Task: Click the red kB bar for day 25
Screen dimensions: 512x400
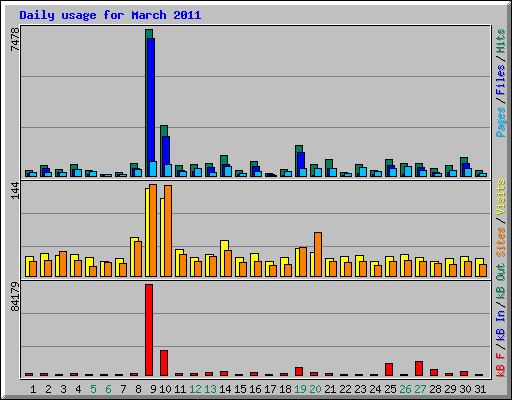Action: pyautogui.click(x=389, y=369)
